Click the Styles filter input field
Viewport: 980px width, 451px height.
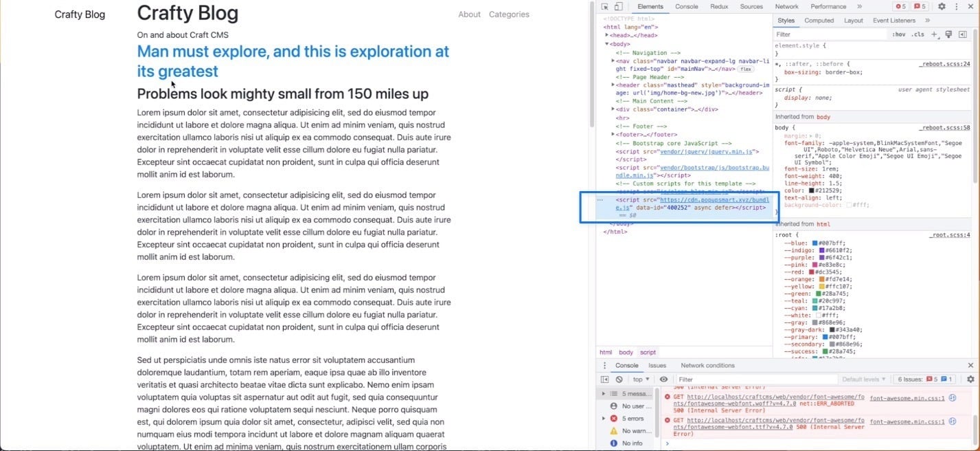point(828,34)
